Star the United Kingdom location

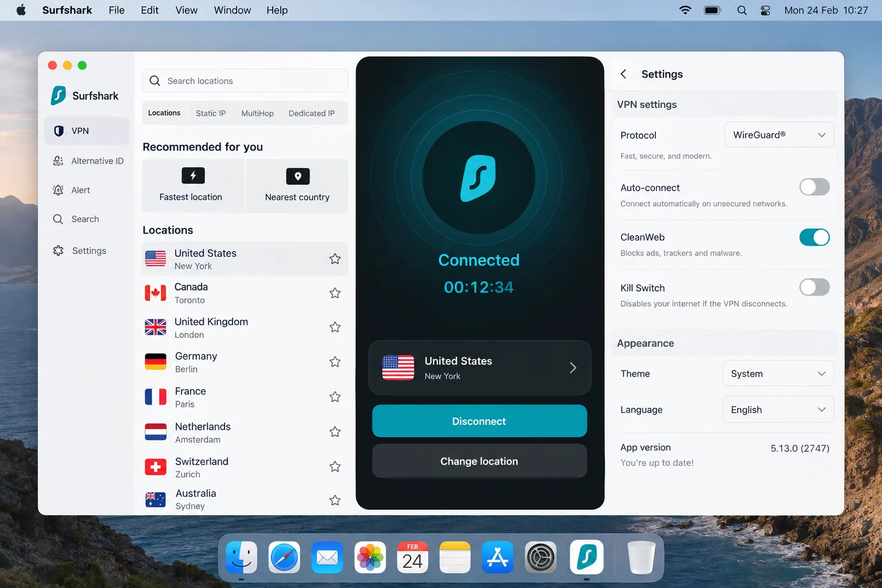pyautogui.click(x=335, y=327)
